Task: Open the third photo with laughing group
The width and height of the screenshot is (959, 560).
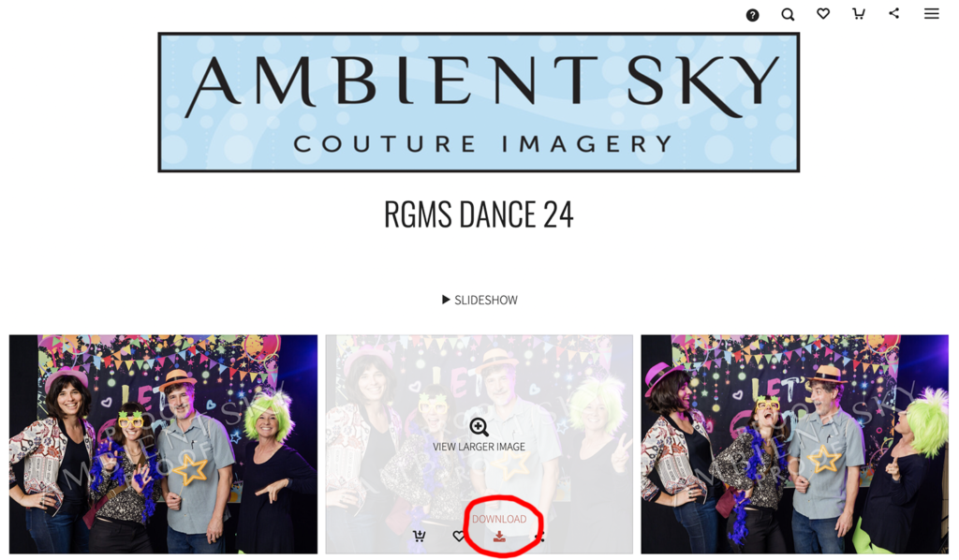Action: pyautogui.click(x=794, y=445)
